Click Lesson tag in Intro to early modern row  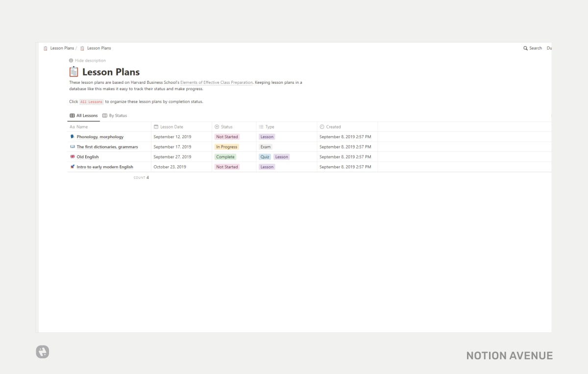click(267, 167)
